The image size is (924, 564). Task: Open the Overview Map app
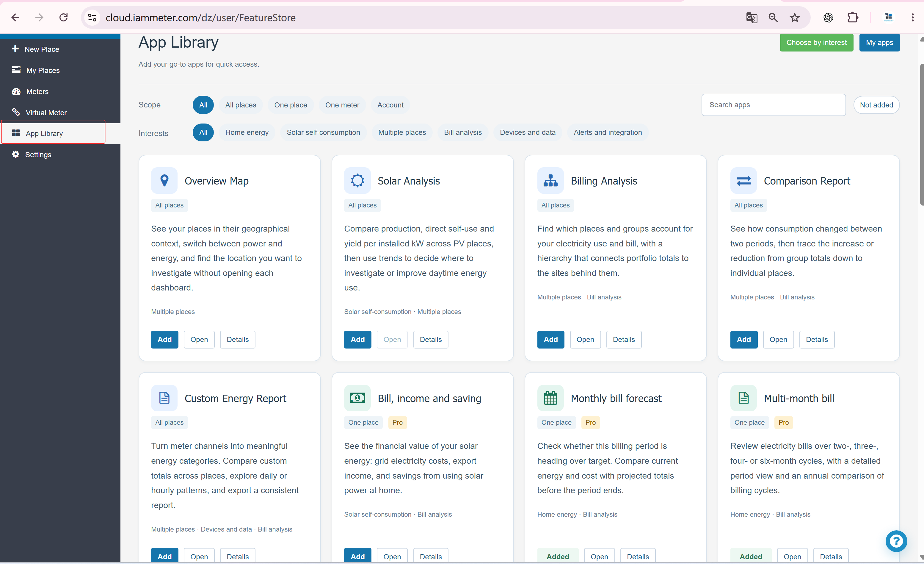[x=199, y=339]
